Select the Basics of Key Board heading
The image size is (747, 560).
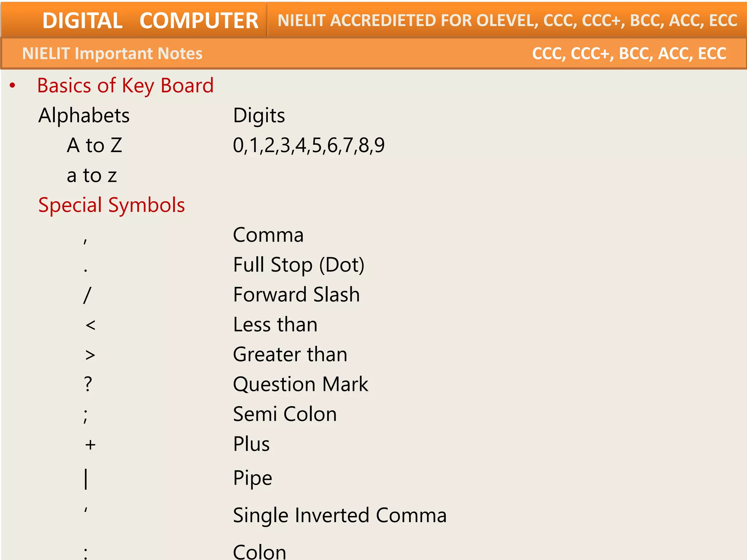(125, 86)
